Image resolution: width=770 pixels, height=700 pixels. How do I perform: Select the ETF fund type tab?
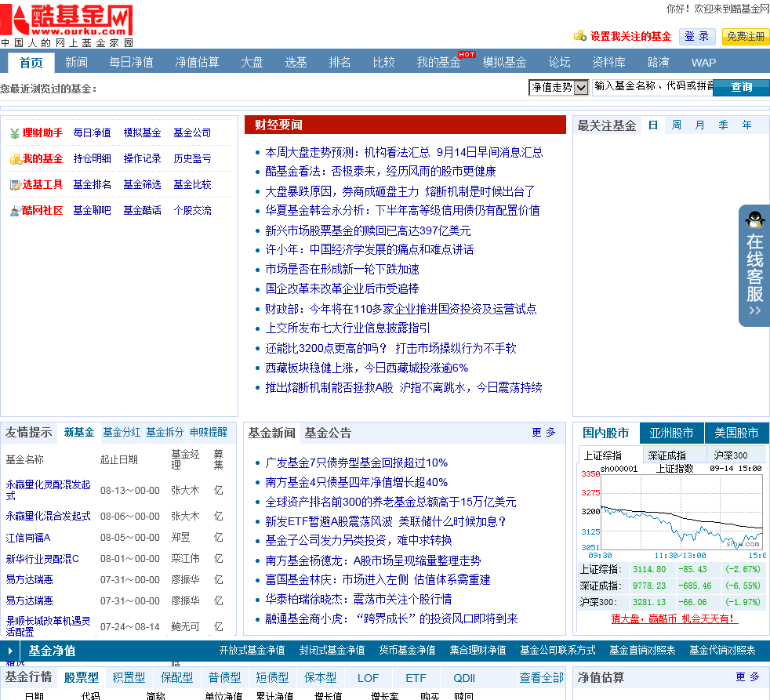tap(416, 678)
